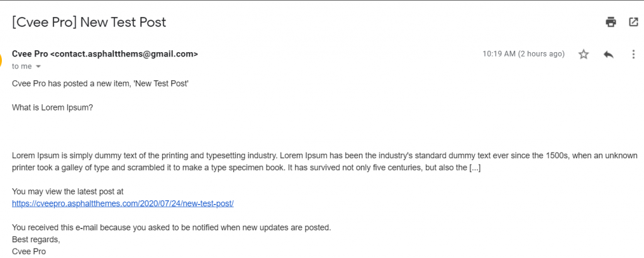
Task: Click the sender avatar at left edge
Action: coord(1,60)
